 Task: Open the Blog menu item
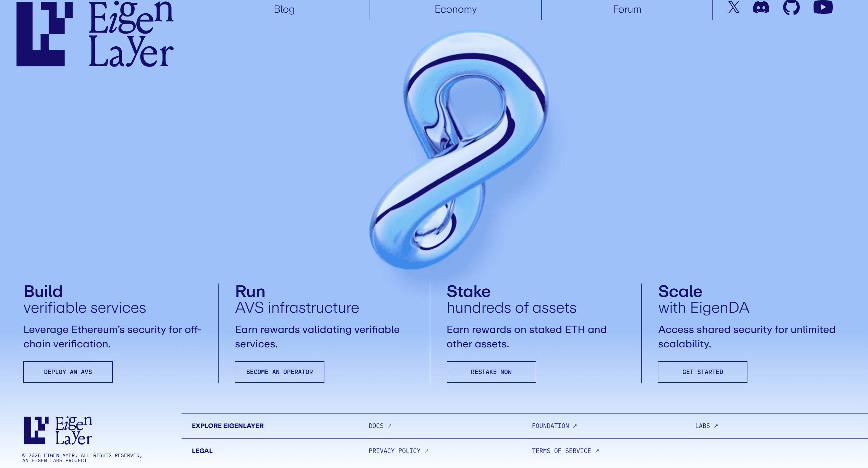point(284,9)
